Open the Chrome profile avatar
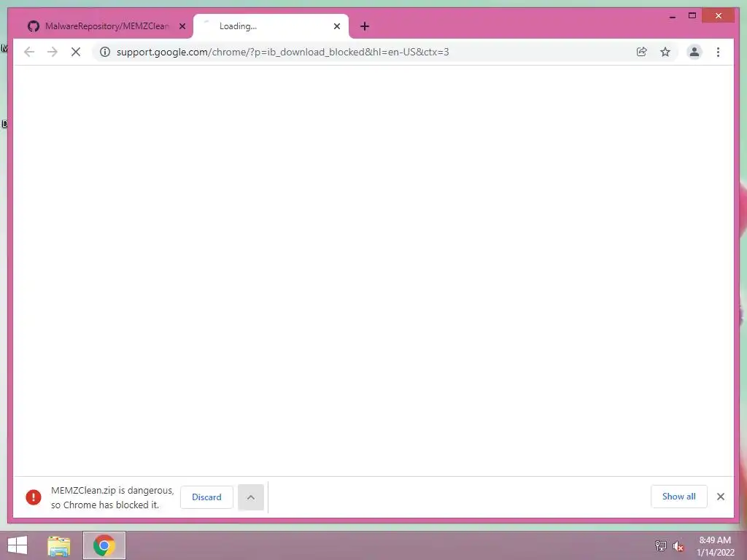The width and height of the screenshot is (747, 560). point(694,52)
